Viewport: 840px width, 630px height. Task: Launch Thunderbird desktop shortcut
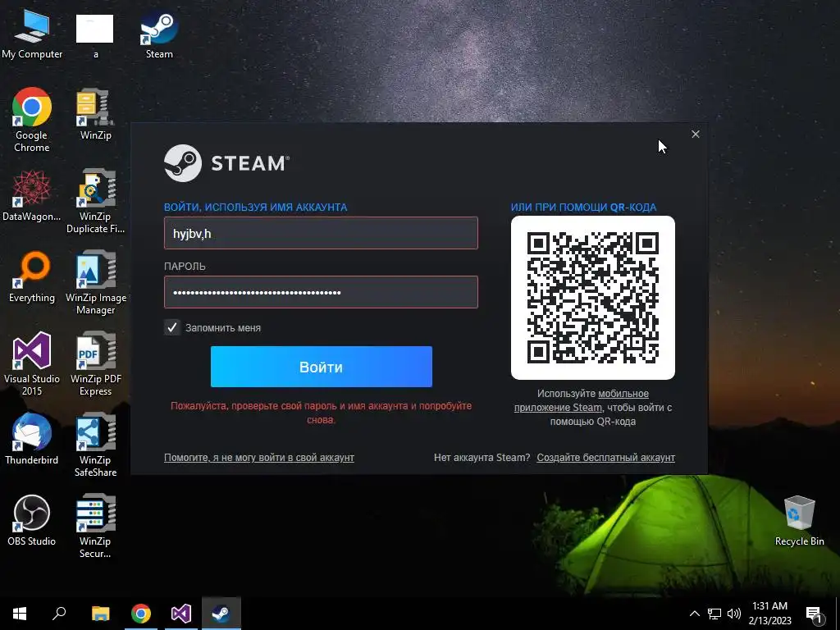32,440
